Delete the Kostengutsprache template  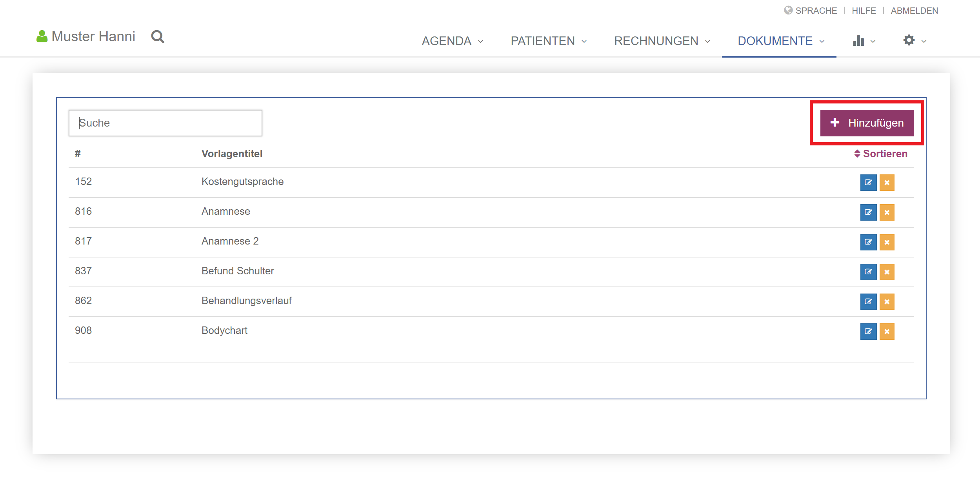tap(887, 183)
